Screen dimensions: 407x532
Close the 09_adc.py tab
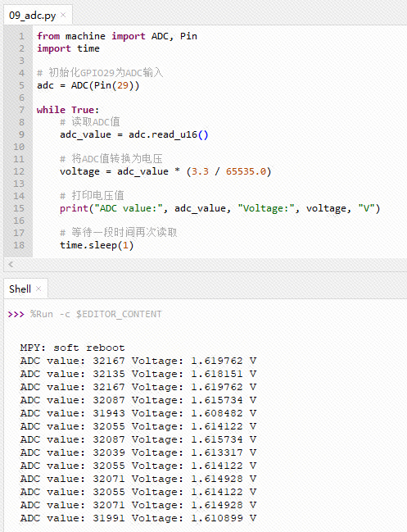pyautogui.click(x=63, y=15)
